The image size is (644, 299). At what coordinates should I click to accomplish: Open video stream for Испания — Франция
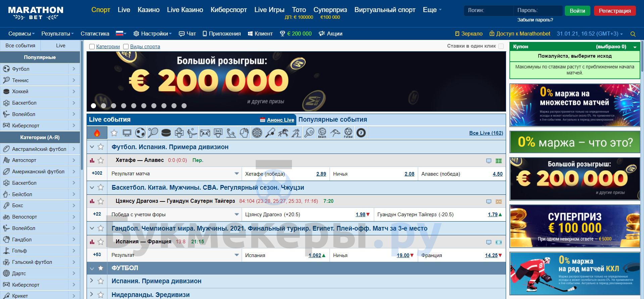(489, 242)
